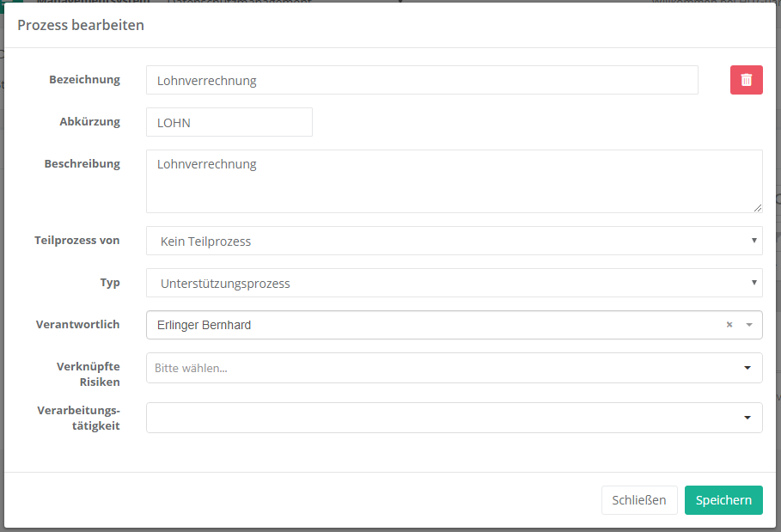Expand the Teilprozess von dropdown
781x532 pixels.
(454, 242)
